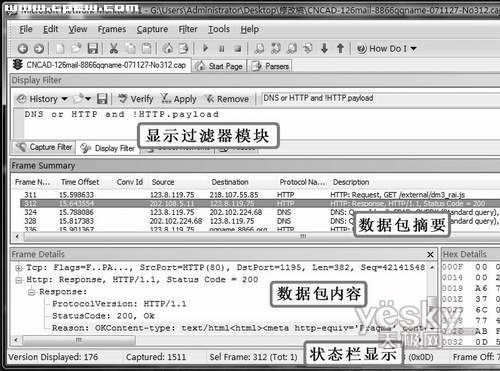Sort by the Destination column header
The image size is (500, 371).
[x=230, y=182]
